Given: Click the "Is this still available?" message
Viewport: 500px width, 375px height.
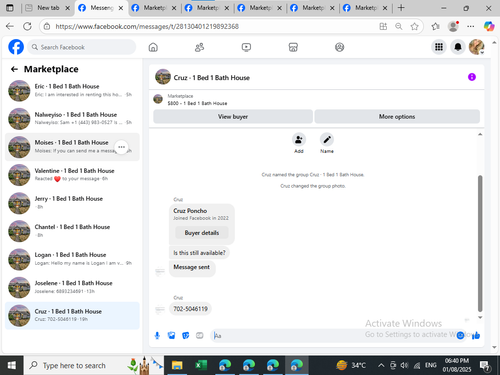Looking at the screenshot, I should 199,253.
